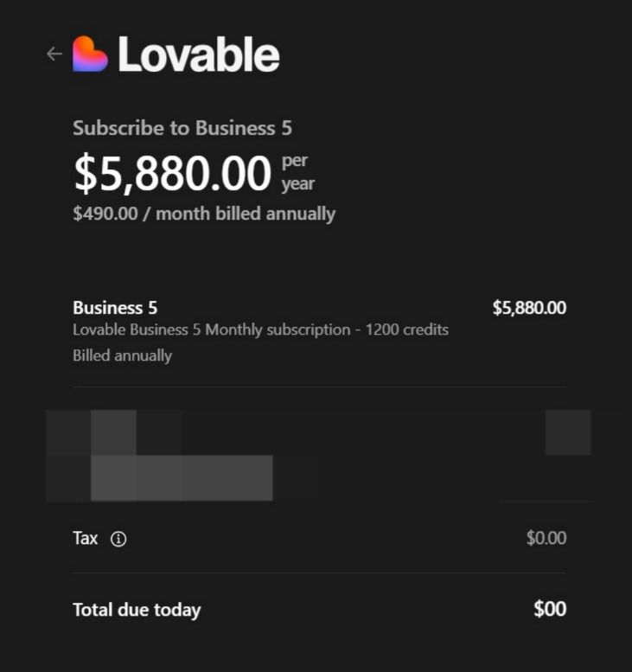Click the Tax label
632x672 pixels.
pos(86,538)
